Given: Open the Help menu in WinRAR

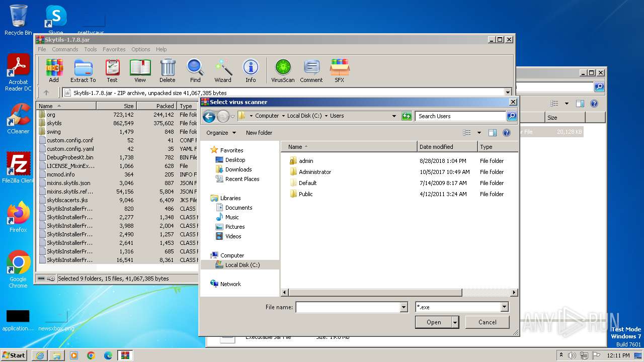Looking at the screenshot, I should click(161, 49).
